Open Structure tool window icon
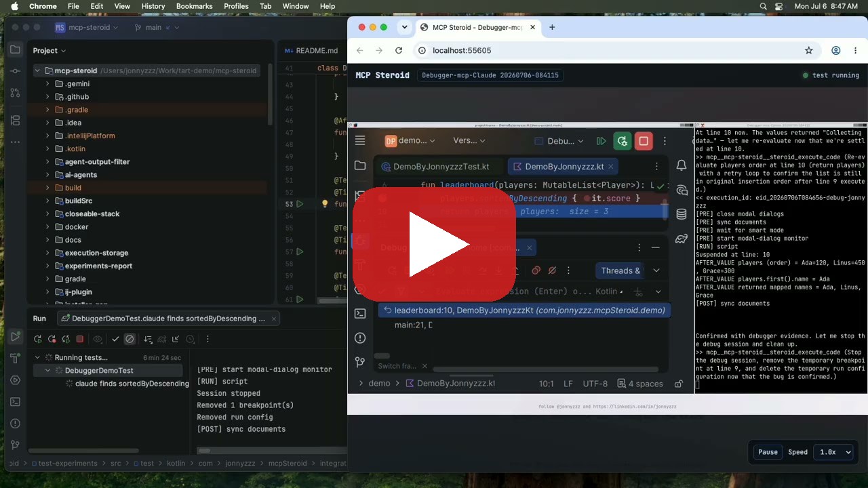Viewport: 868px width, 488px height. [15, 121]
